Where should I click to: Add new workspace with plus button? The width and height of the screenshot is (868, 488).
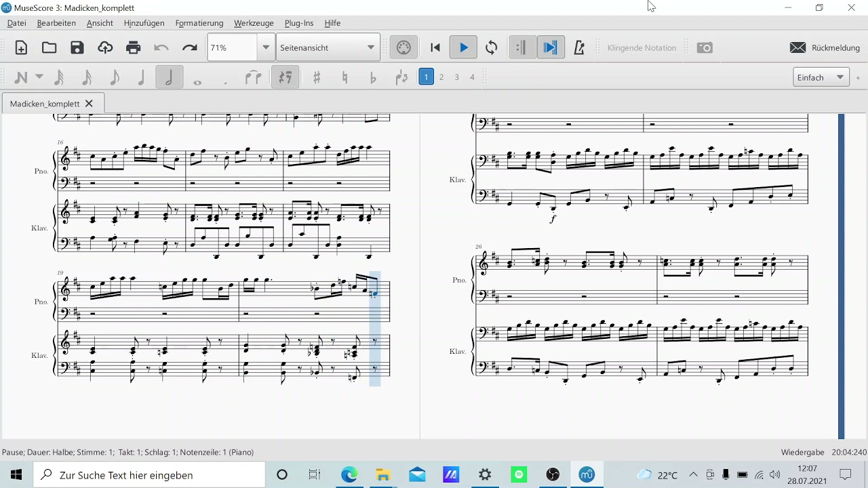858,77
